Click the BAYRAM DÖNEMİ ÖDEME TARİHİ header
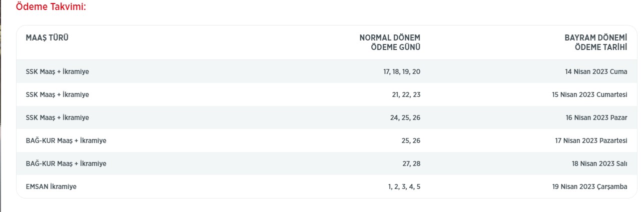Screen dimensions: 644x212 (595, 42)
